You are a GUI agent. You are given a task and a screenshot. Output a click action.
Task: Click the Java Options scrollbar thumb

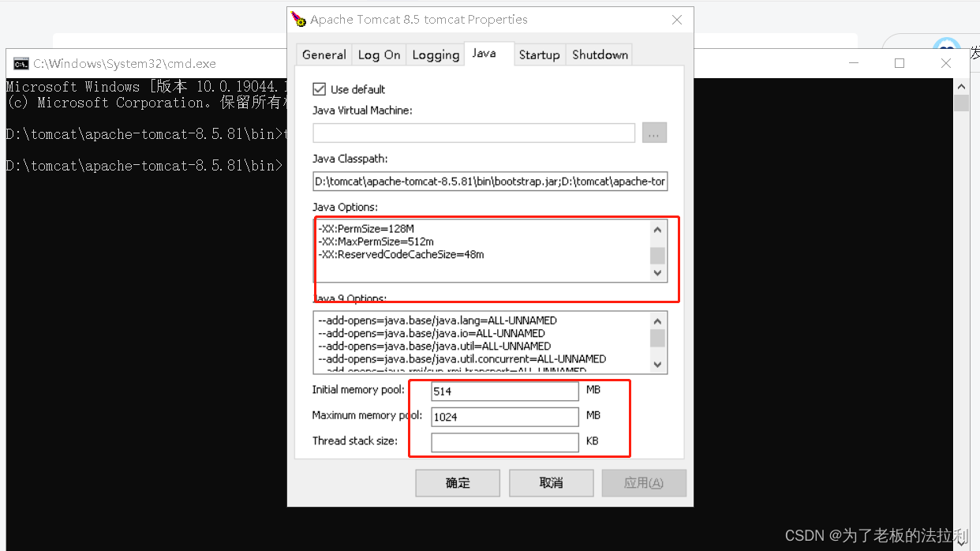tap(658, 256)
